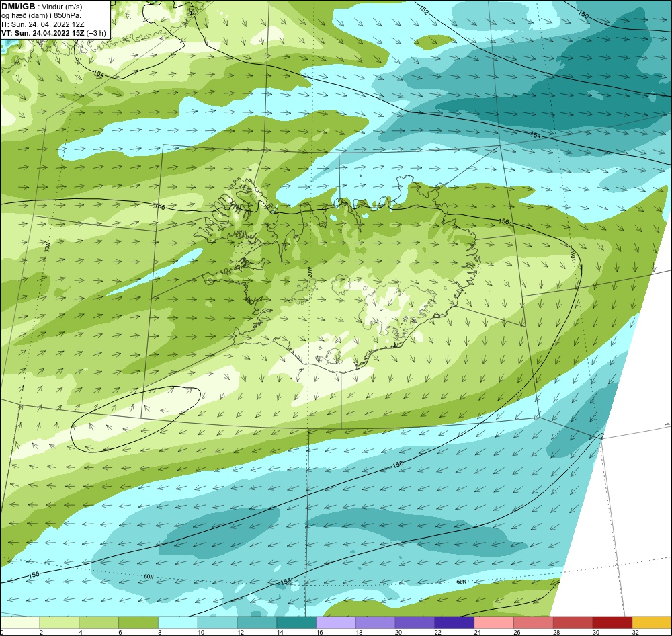Pick the teal 12–14 m/s legend swatch

(257, 623)
